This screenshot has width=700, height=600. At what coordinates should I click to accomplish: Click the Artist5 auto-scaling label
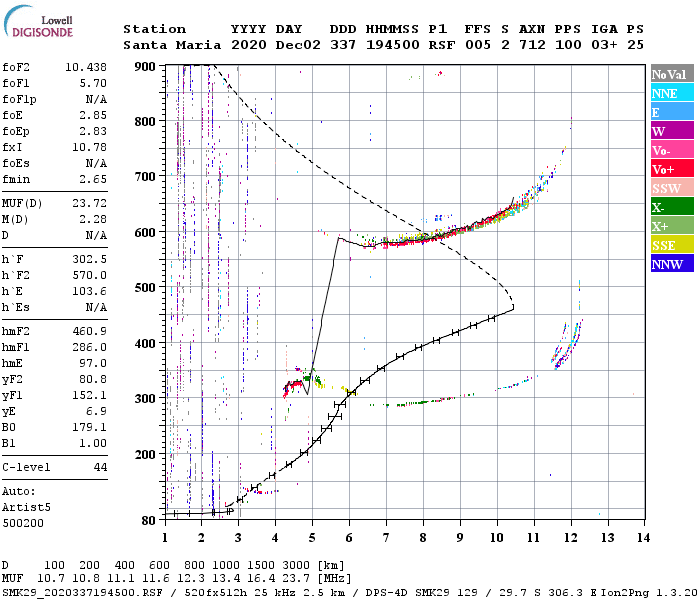coord(26,508)
